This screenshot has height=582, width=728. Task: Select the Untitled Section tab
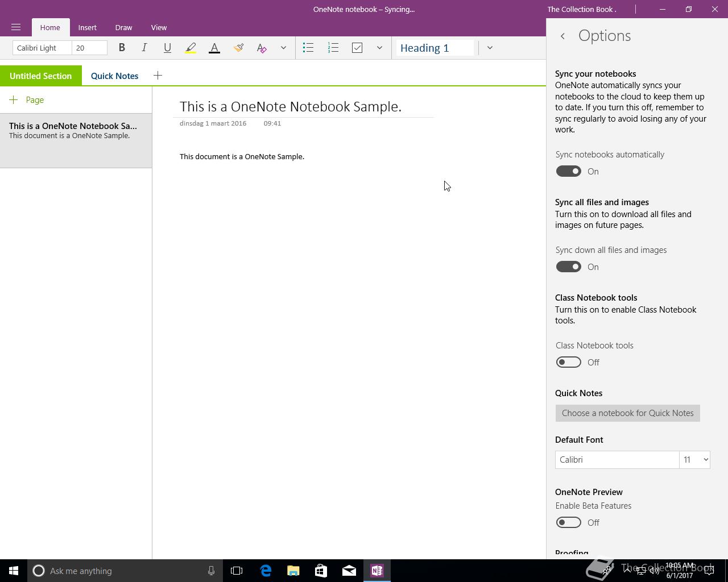(41, 76)
